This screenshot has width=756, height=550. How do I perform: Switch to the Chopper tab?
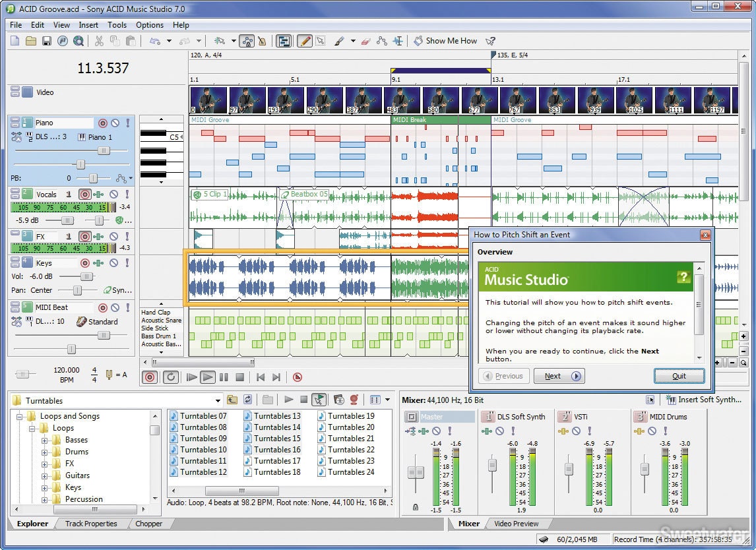[x=148, y=524]
